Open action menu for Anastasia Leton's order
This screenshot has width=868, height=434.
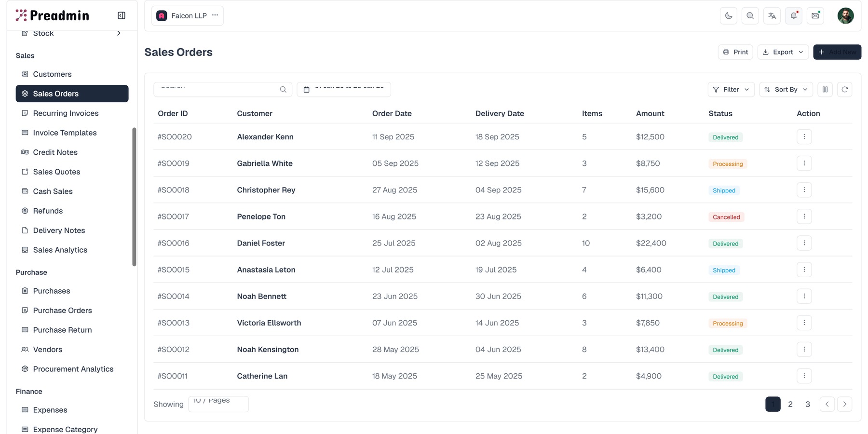coord(804,269)
